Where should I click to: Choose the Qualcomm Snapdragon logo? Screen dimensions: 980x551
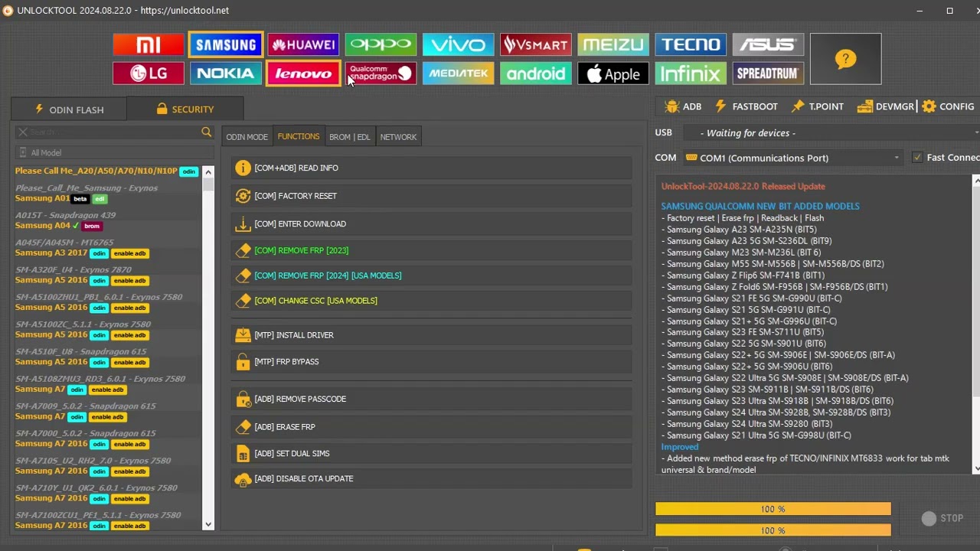pos(381,73)
